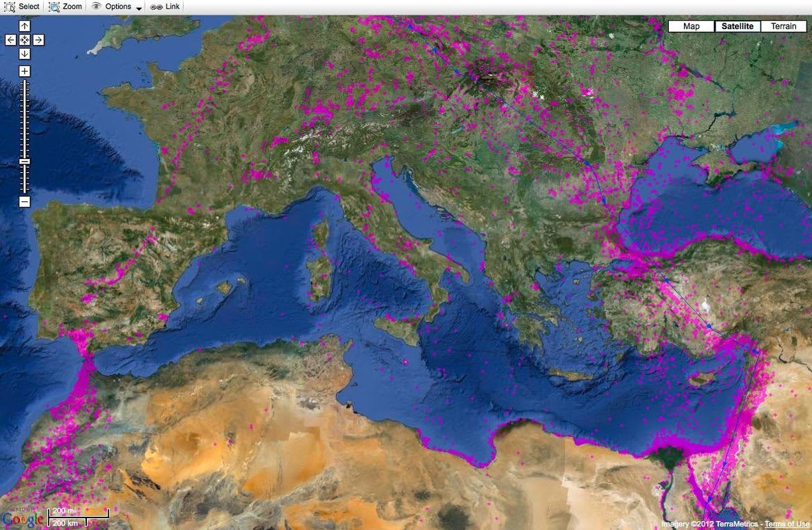Click the Google logo

click(23, 519)
